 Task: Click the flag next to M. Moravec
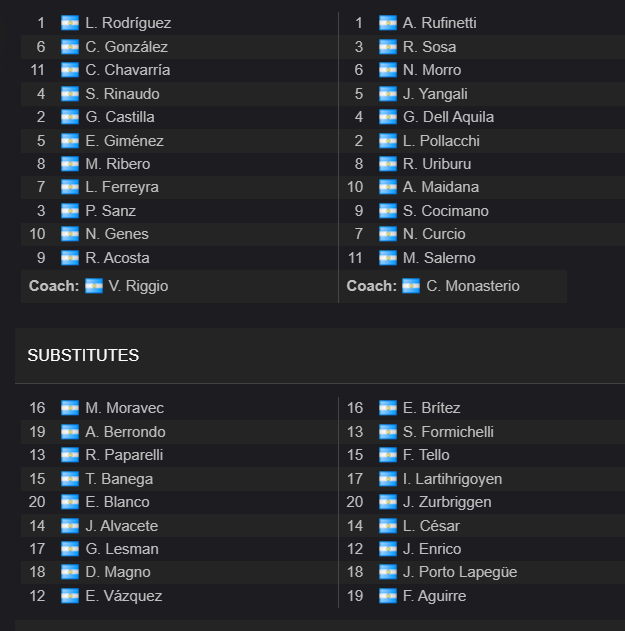tap(70, 408)
